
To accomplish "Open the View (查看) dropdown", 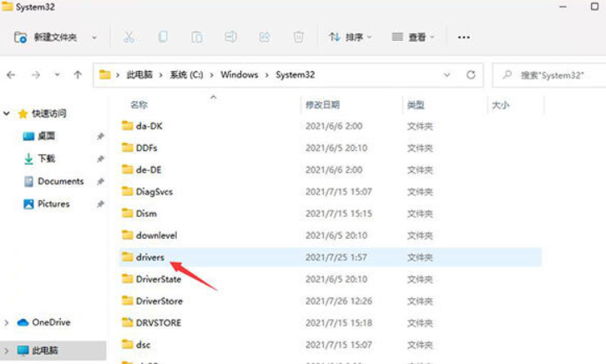I will click(413, 37).
